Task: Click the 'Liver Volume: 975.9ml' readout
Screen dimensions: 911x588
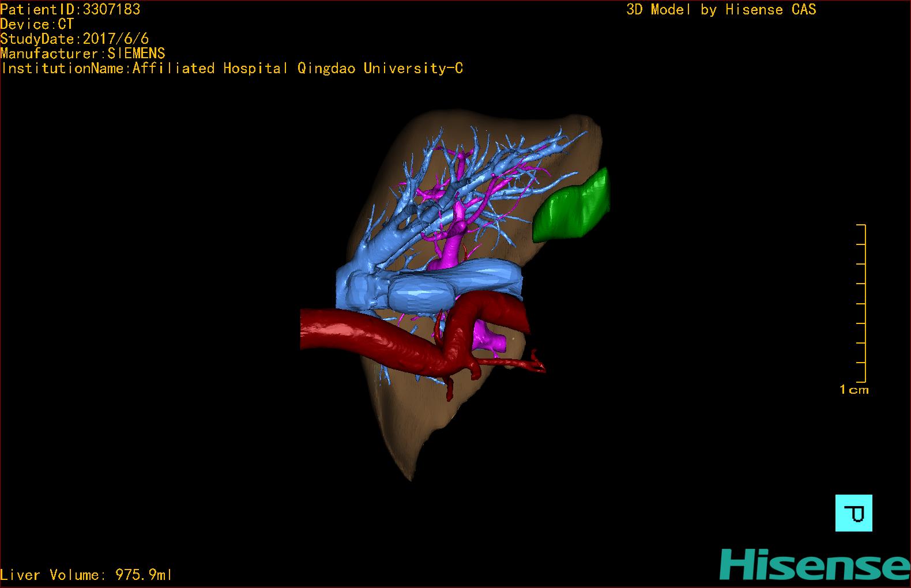Action: [86, 575]
